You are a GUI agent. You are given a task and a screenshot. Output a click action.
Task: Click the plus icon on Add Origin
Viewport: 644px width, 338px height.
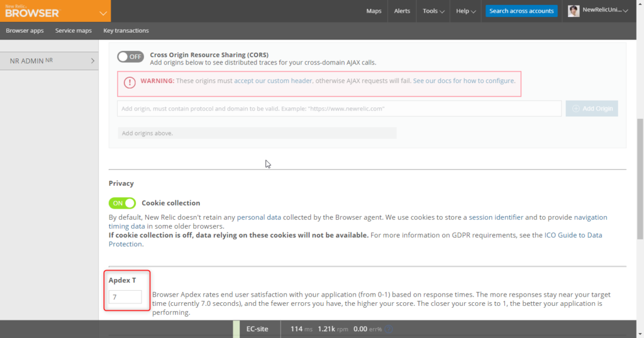pyautogui.click(x=576, y=109)
